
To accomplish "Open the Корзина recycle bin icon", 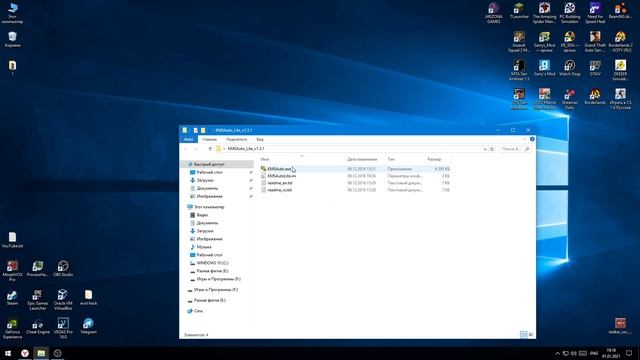I will point(12,40).
